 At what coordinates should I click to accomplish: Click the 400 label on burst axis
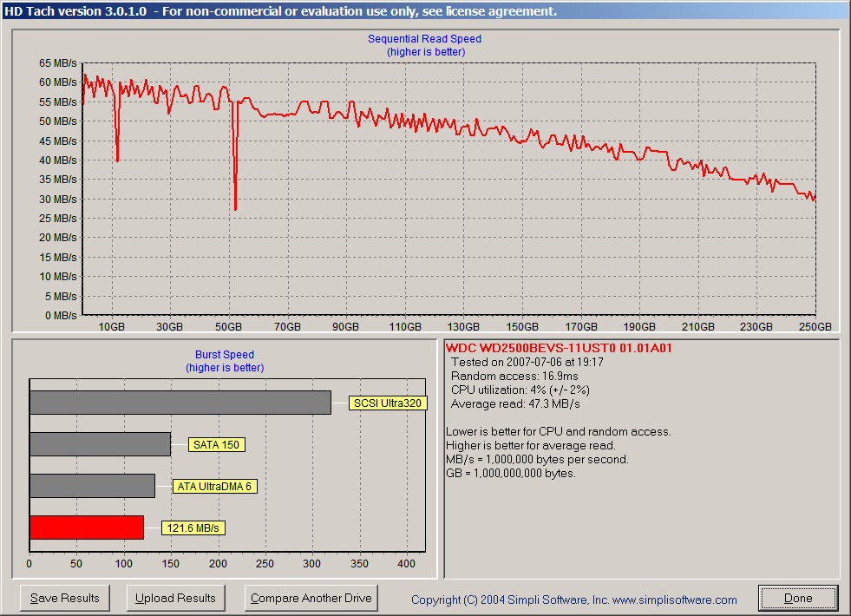(406, 563)
